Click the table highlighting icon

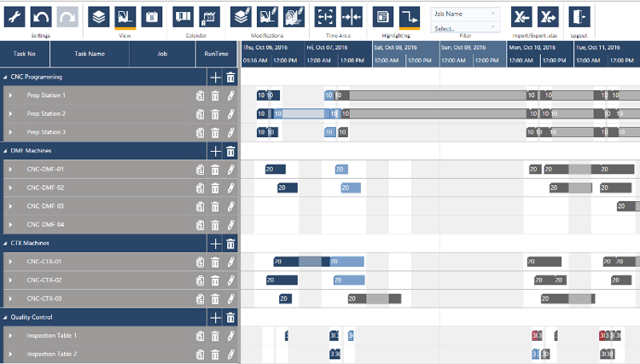point(383,17)
